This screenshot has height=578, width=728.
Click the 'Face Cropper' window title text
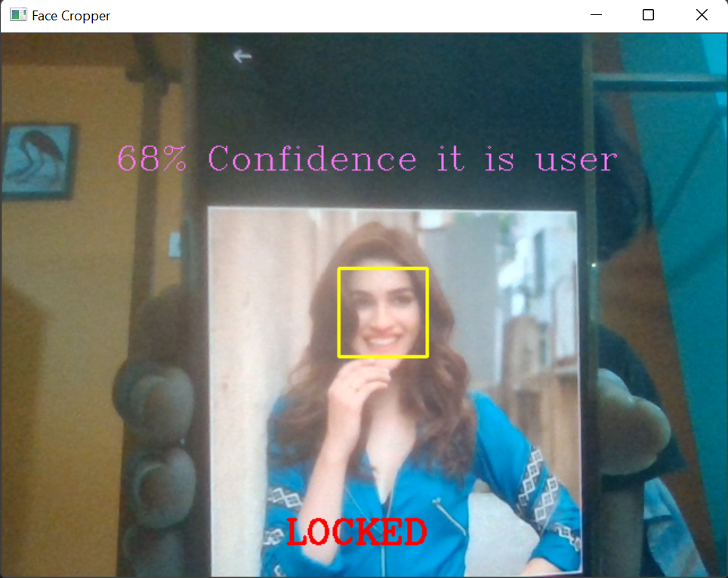click(71, 16)
